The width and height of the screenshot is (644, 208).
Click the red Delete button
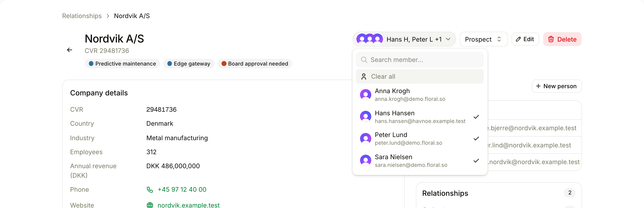pyautogui.click(x=562, y=39)
